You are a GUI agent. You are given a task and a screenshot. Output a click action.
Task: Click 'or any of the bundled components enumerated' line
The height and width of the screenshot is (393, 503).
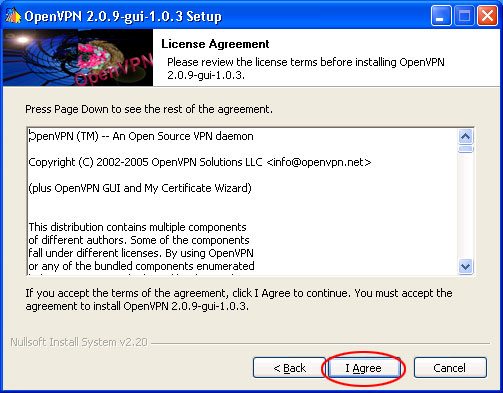(x=141, y=266)
